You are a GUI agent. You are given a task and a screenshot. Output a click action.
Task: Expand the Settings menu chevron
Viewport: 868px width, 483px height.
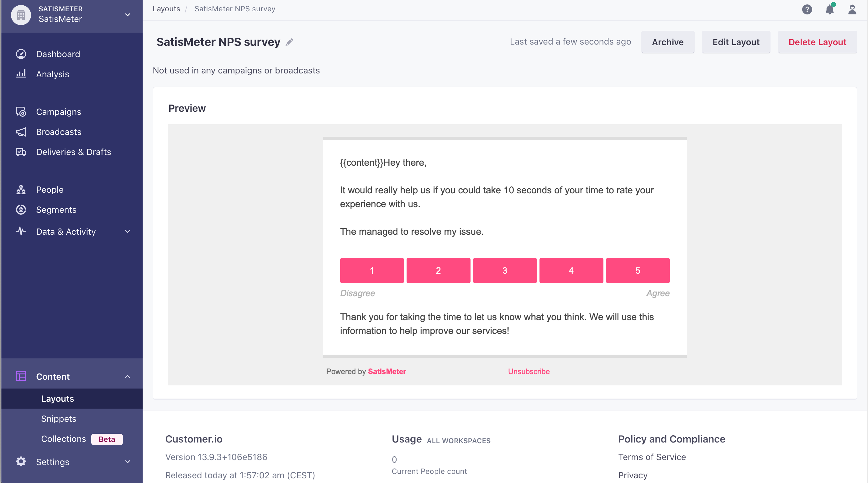pyautogui.click(x=127, y=462)
